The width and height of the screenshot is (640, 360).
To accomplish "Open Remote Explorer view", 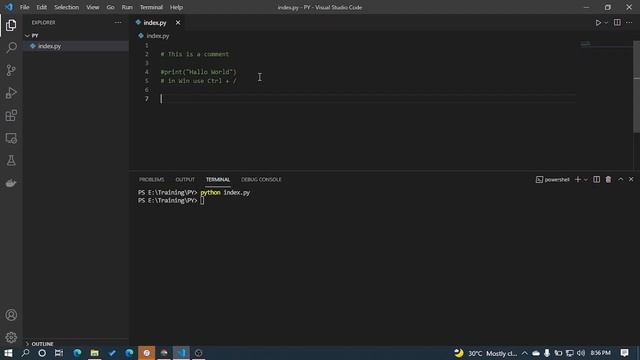I will click(11, 138).
